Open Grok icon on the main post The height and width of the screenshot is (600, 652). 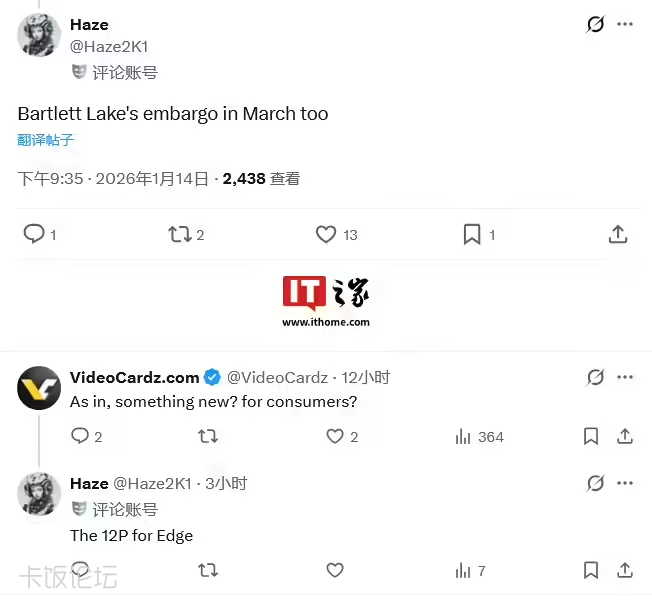(x=595, y=24)
